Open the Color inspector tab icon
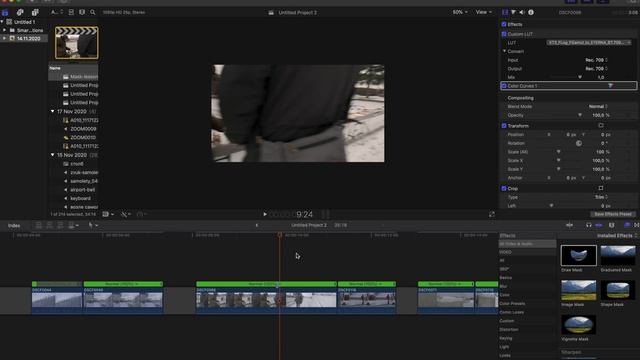 coord(514,12)
